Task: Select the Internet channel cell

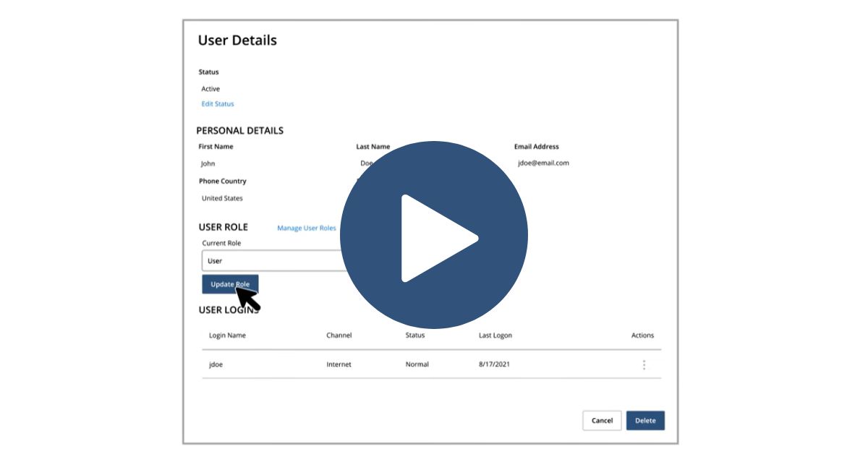Action: [339, 364]
